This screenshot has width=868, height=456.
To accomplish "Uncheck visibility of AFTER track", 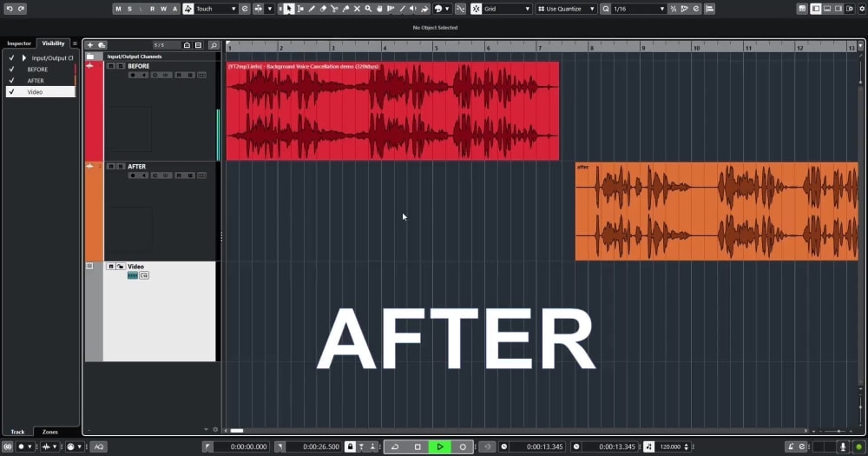I will tap(11, 80).
